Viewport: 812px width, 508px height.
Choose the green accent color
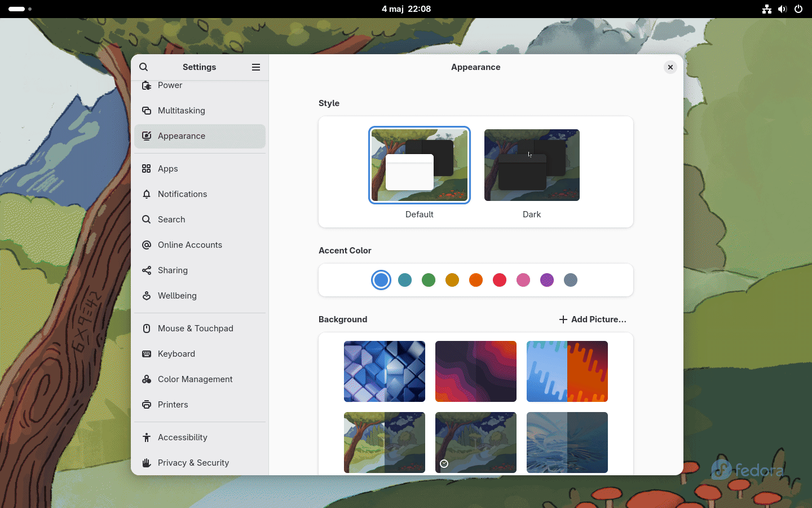[429, 280]
